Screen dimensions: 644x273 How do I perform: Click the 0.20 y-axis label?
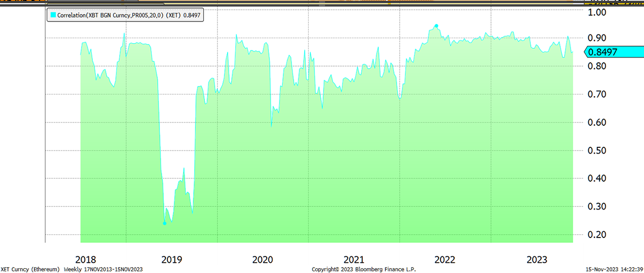(597, 235)
